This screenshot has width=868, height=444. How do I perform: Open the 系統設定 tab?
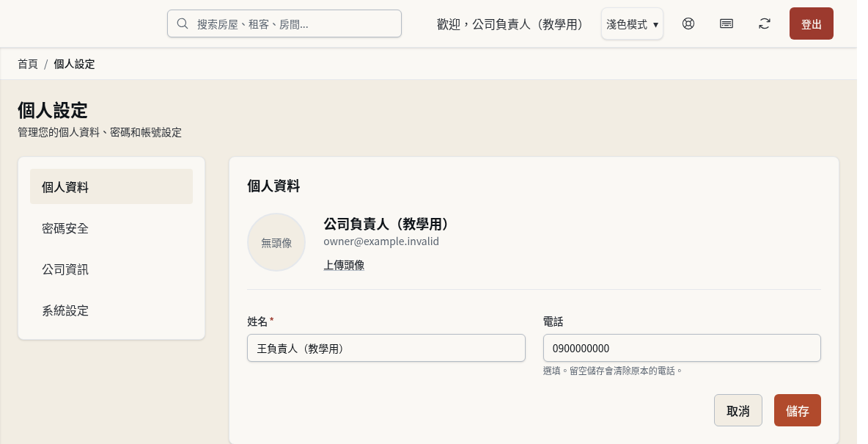(111, 310)
